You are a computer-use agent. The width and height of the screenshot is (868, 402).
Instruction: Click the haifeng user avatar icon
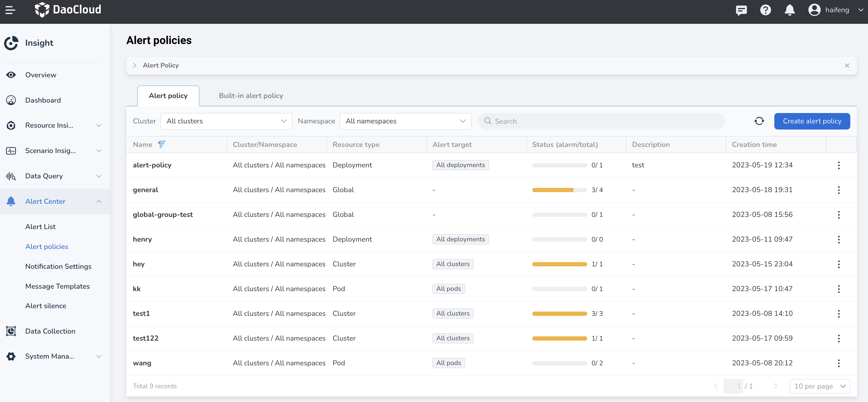coord(814,10)
